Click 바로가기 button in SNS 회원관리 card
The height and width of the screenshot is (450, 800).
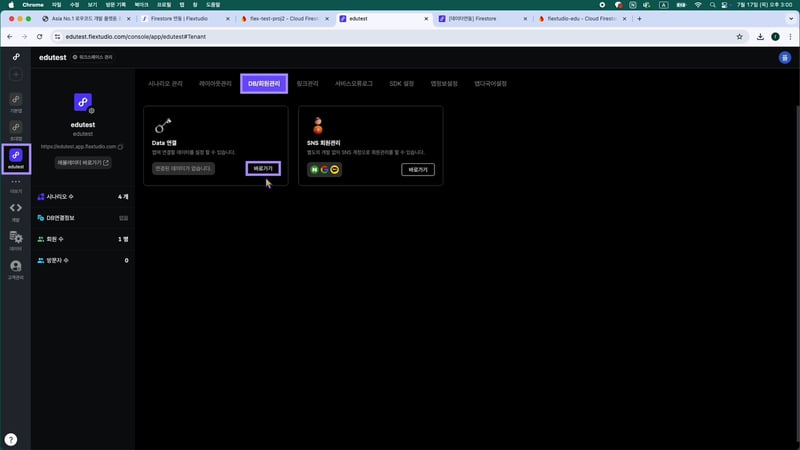(418, 170)
